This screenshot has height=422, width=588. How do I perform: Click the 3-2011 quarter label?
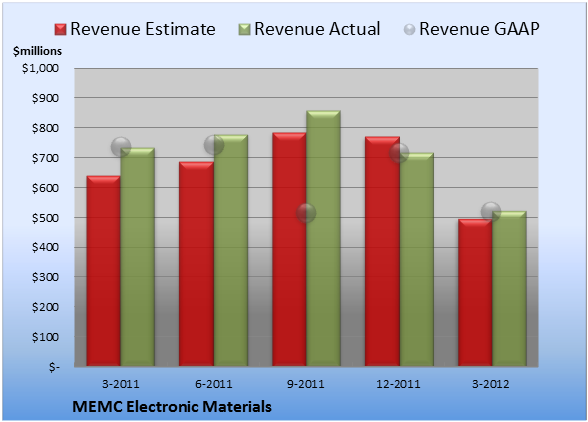(x=121, y=384)
